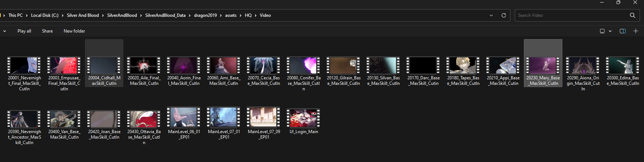Select the MainLevel_07_09_EP01 video icon
The height and width of the screenshot is (162, 644).
(x=264, y=117)
